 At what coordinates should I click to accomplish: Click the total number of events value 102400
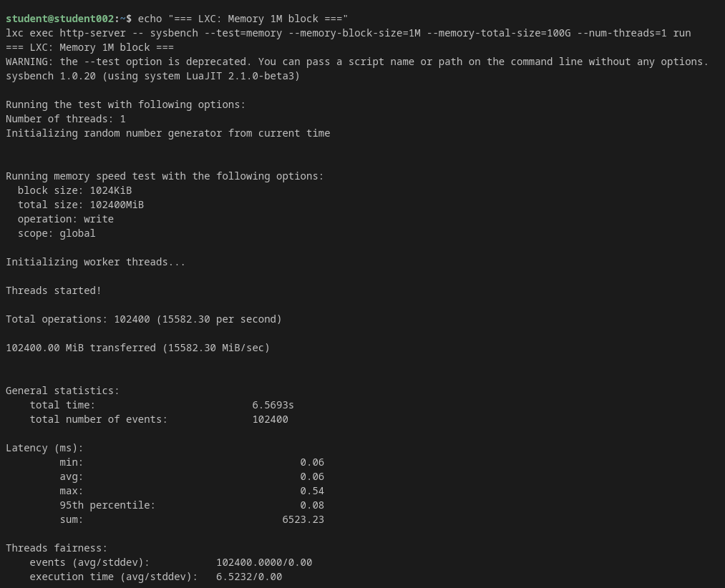coord(270,420)
